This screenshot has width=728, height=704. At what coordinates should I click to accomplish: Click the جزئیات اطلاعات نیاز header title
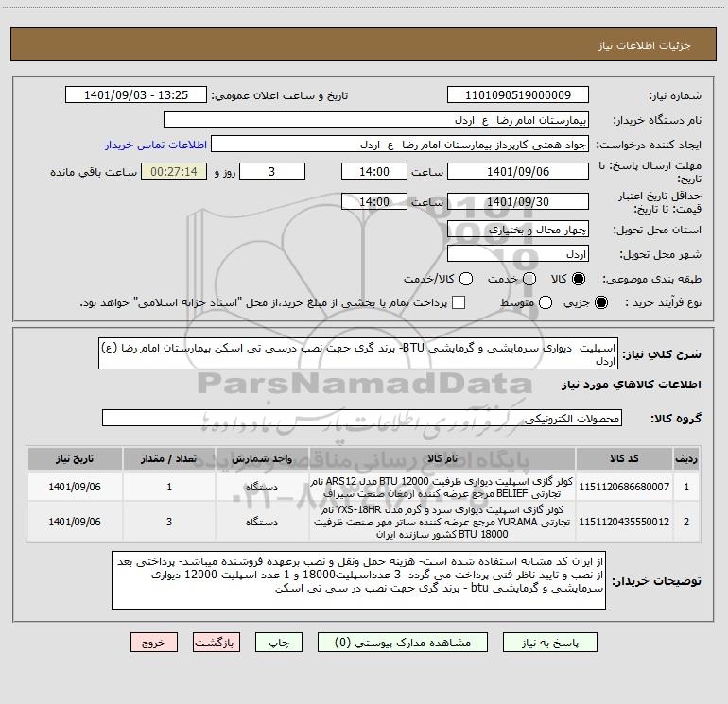pos(645,45)
